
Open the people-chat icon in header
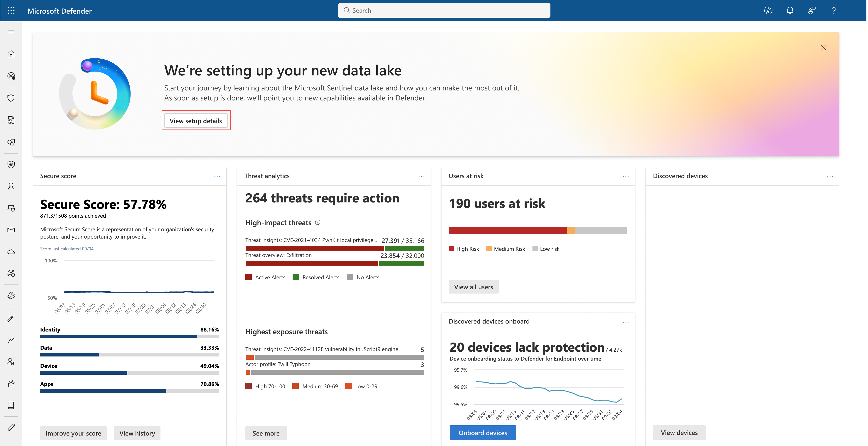(812, 10)
